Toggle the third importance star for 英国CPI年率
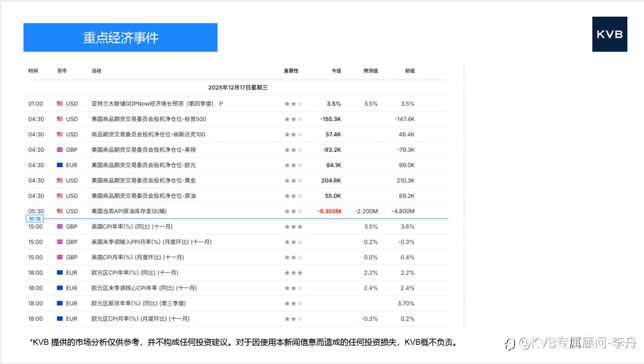Screen dimensions: 644x364 (299, 227)
